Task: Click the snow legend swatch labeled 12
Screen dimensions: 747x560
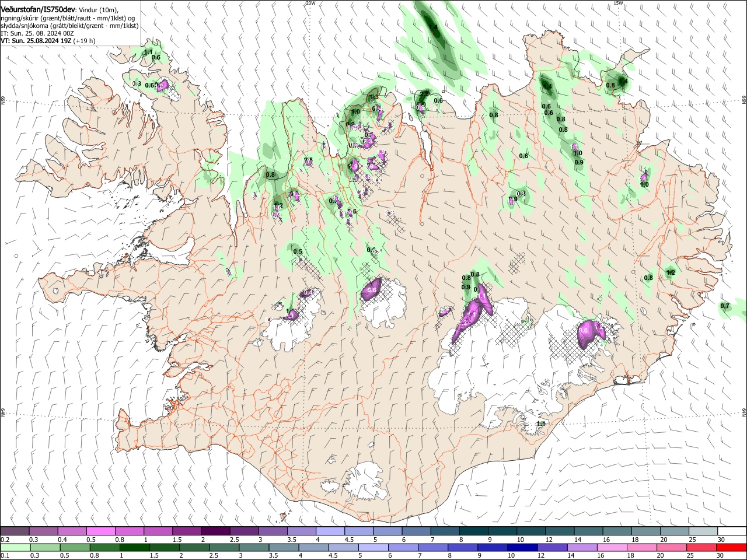Action: coord(559,531)
